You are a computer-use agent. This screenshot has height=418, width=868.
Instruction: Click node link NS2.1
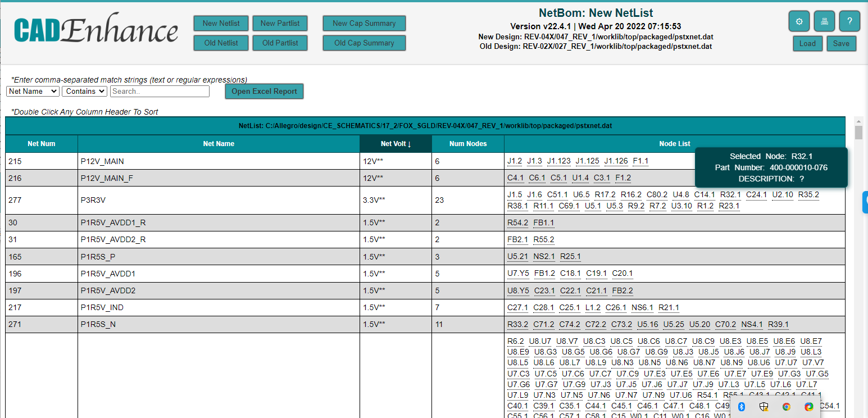coord(544,257)
